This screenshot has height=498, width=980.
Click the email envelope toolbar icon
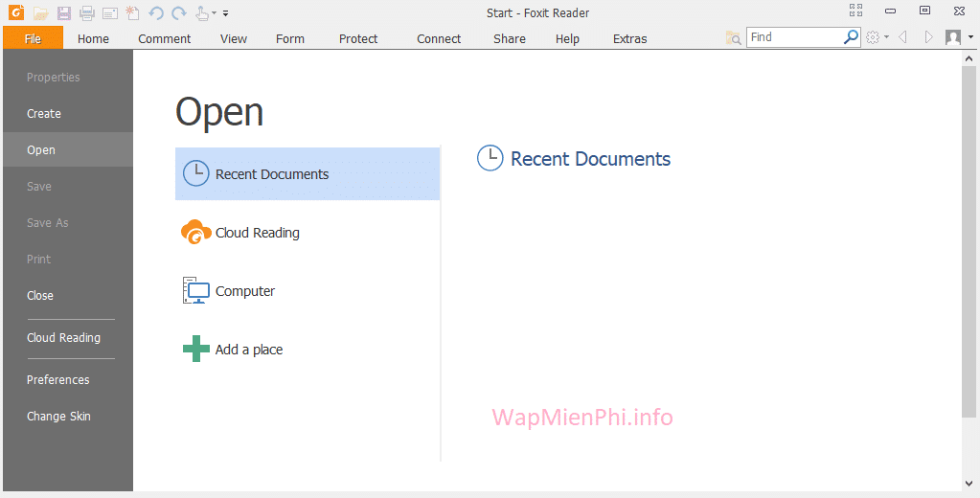point(110,13)
